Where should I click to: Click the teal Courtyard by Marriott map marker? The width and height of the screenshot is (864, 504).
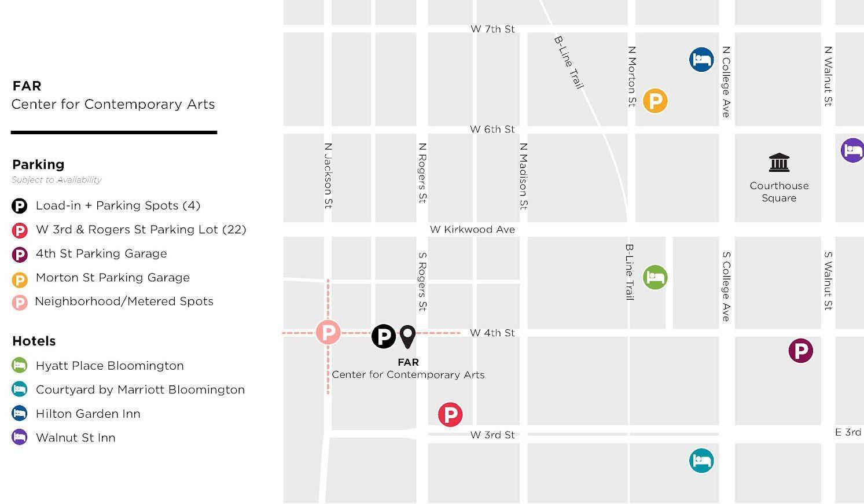click(701, 461)
